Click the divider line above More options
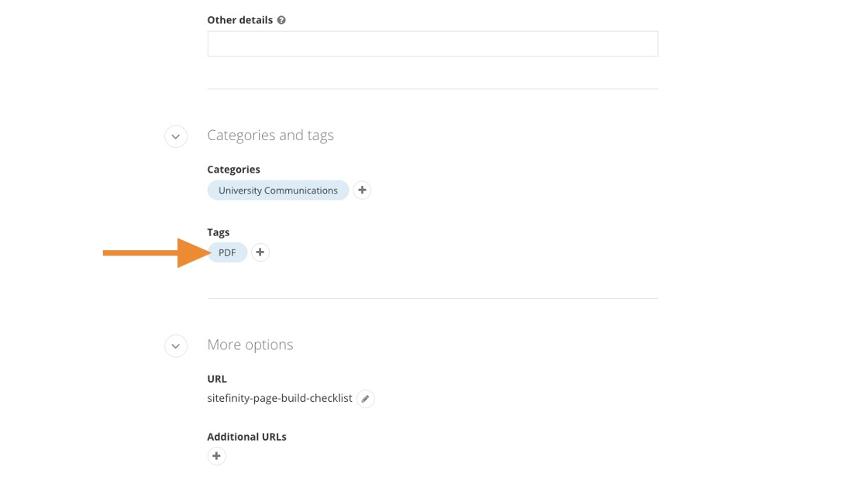Screen dimensions: 868x484 point(432,298)
